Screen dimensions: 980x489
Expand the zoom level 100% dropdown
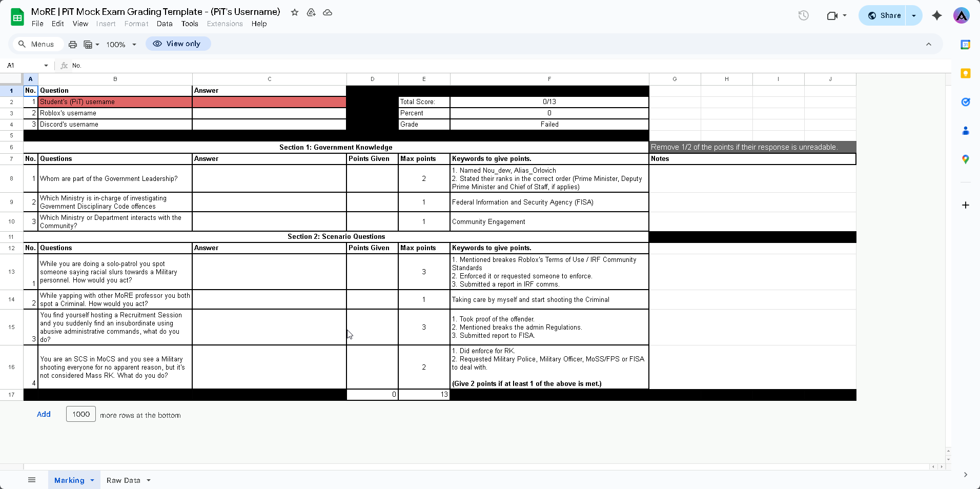[x=121, y=45]
